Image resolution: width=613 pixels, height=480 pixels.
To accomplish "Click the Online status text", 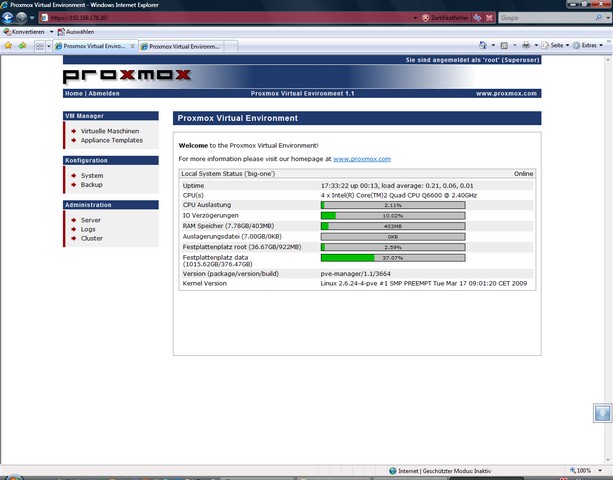I will [523, 174].
